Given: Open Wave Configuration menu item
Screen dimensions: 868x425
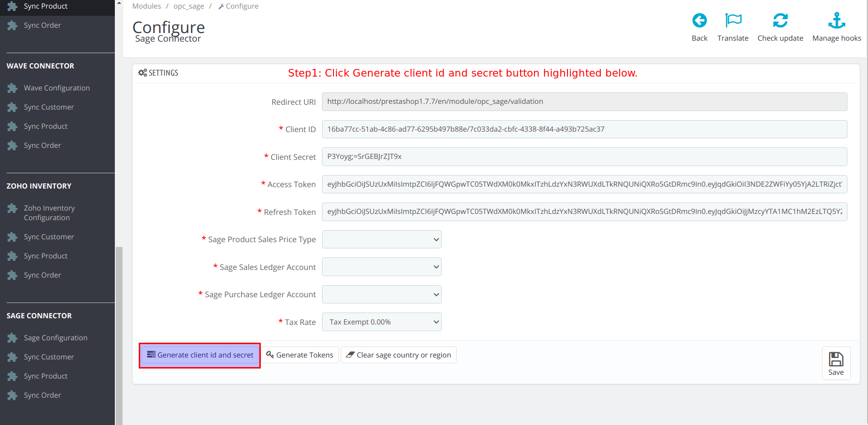Looking at the screenshot, I should 56,88.
